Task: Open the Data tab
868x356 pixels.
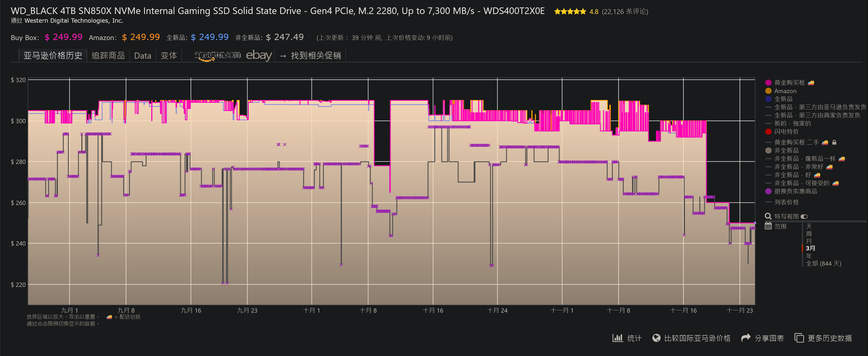Action: coord(142,56)
